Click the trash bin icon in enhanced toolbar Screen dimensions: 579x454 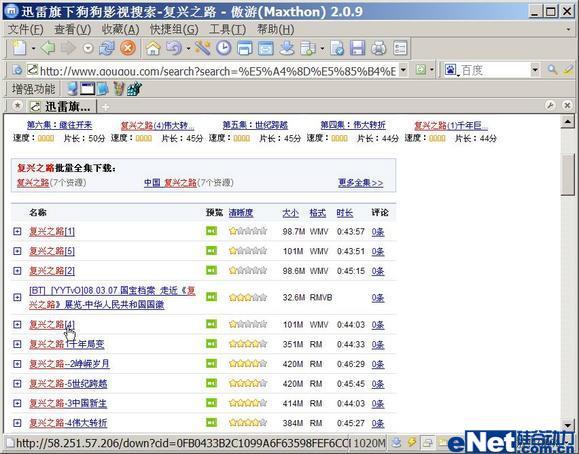(119, 89)
